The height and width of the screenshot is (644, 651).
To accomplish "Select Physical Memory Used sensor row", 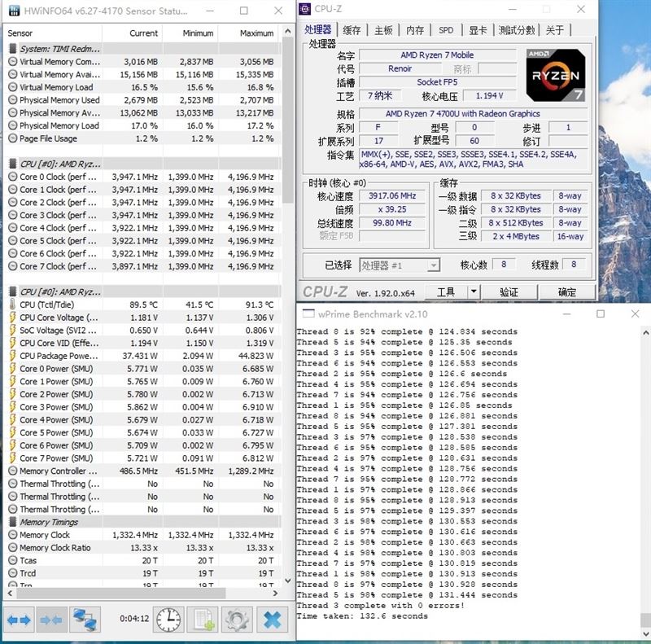I will click(x=141, y=99).
